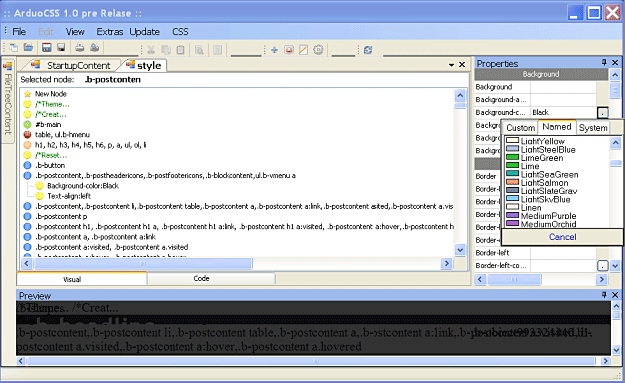Viewport: 625px width, 383px height.
Task: Pick the LightSkyBlue color
Action: tap(538, 199)
